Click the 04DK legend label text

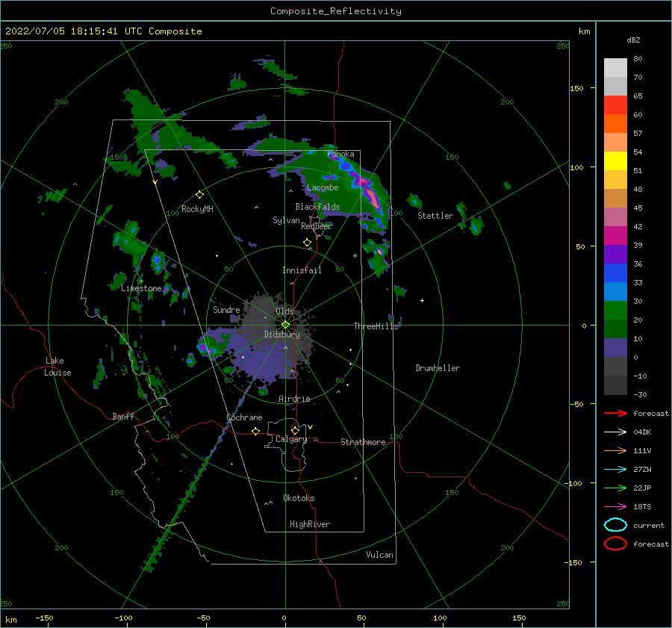[642, 432]
